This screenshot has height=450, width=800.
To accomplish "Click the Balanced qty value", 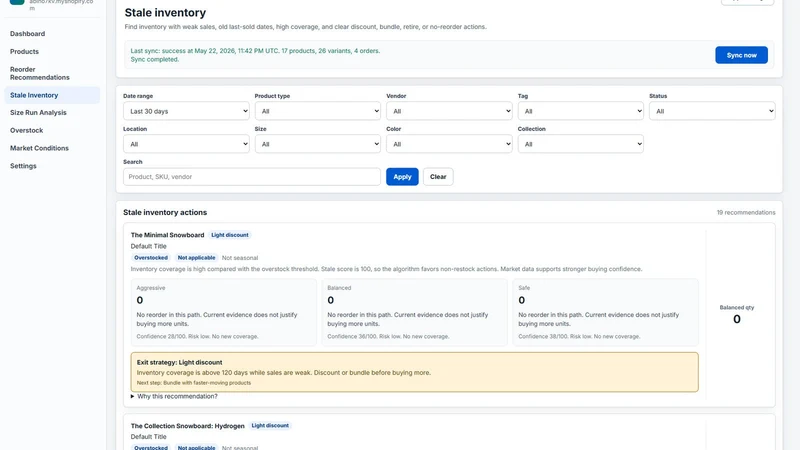I will [737, 319].
